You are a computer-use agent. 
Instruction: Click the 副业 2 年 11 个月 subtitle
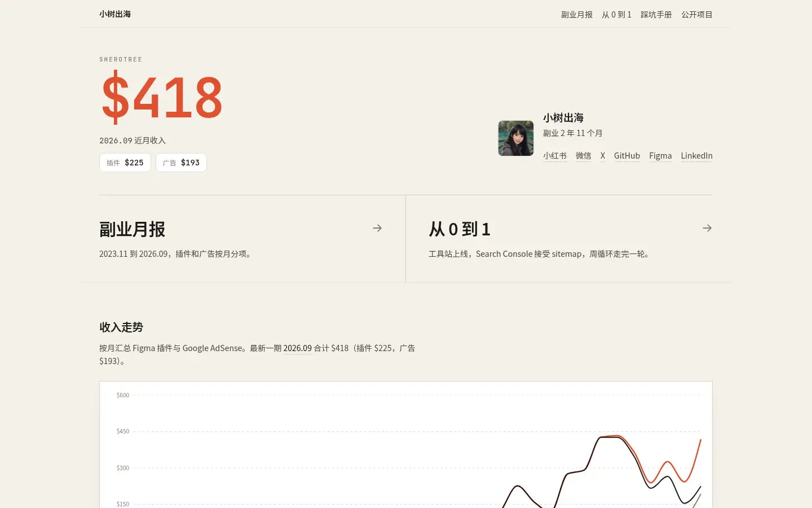[x=573, y=133]
